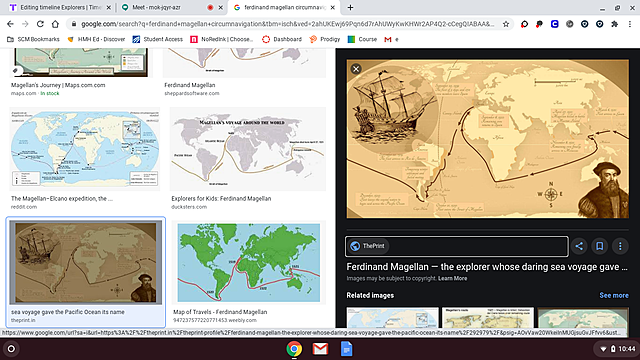This screenshot has width=640, height=360.
Task: Open Dashboard bookmark
Action: click(x=282, y=39)
